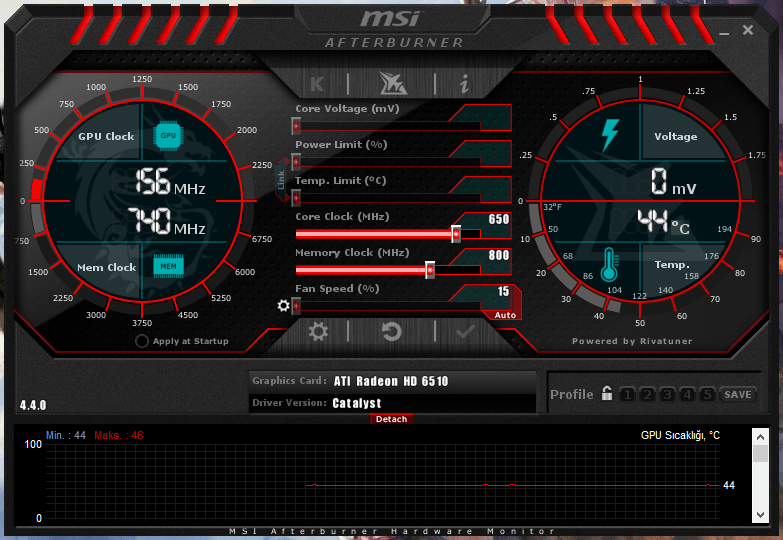
Task: Click the GPU chip icon
Action: point(168,135)
